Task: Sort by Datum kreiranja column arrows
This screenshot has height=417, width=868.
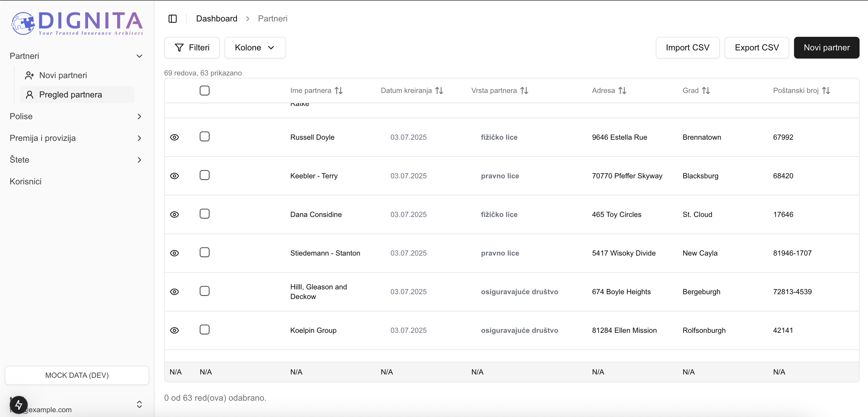Action: click(x=439, y=90)
